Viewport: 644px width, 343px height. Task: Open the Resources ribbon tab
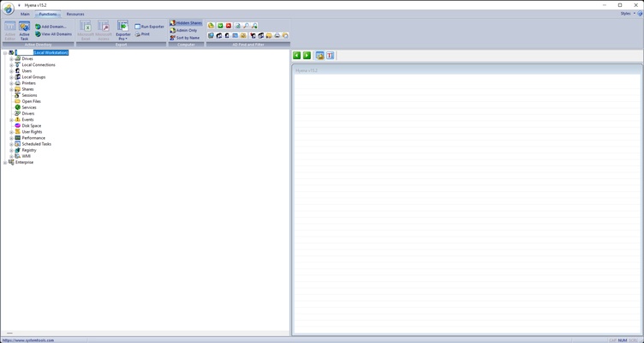click(x=75, y=14)
